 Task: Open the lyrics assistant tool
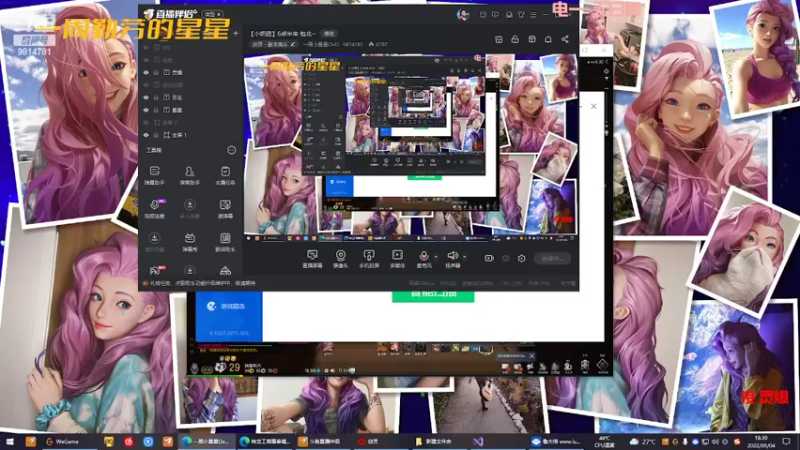[x=225, y=242]
